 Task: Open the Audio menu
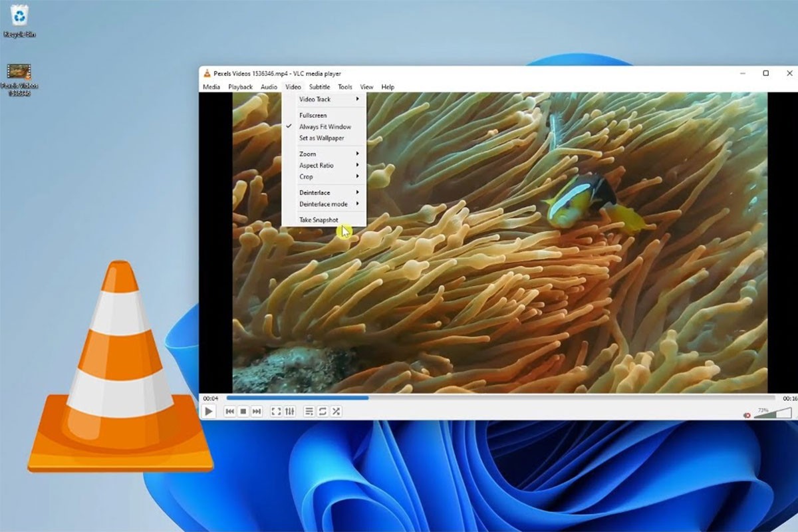point(269,87)
